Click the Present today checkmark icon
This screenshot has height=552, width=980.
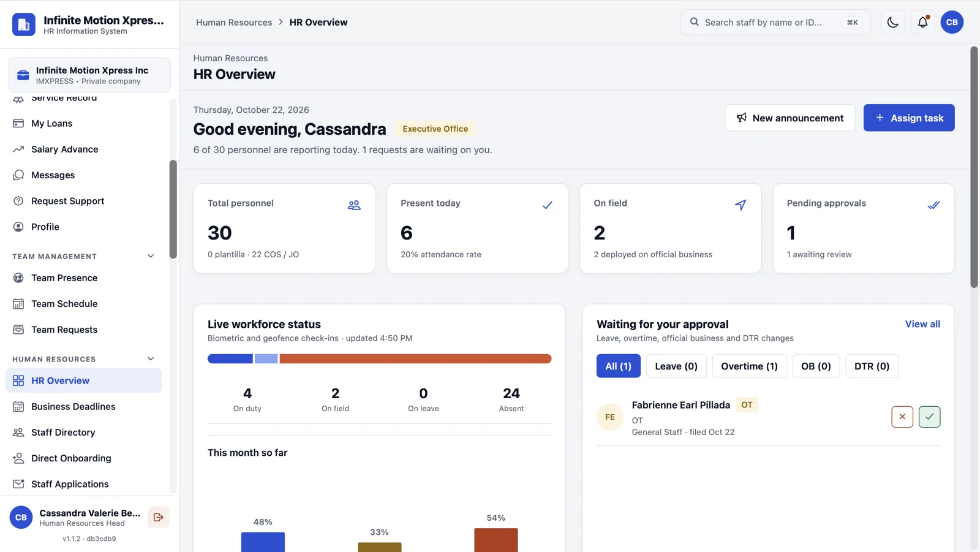(x=547, y=205)
